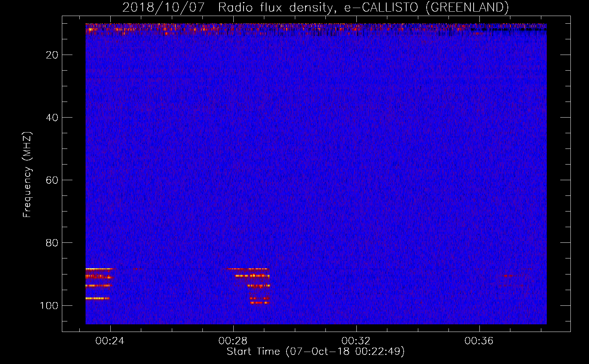This screenshot has width=589, height=364.
Task: Click the time tick label "00:28"
Action: pos(233,341)
